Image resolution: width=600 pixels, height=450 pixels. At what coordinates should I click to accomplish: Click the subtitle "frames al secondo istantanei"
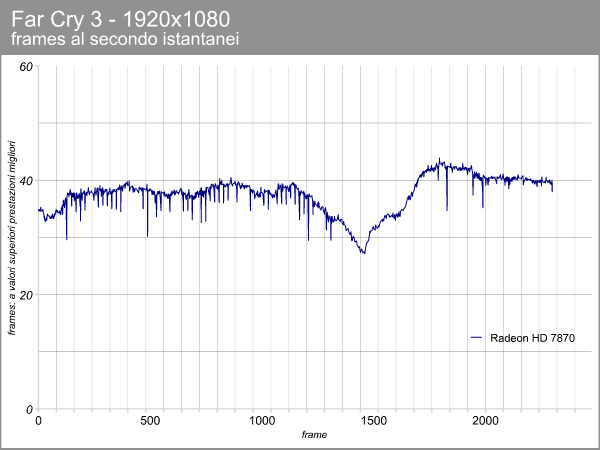pos(125,39)
